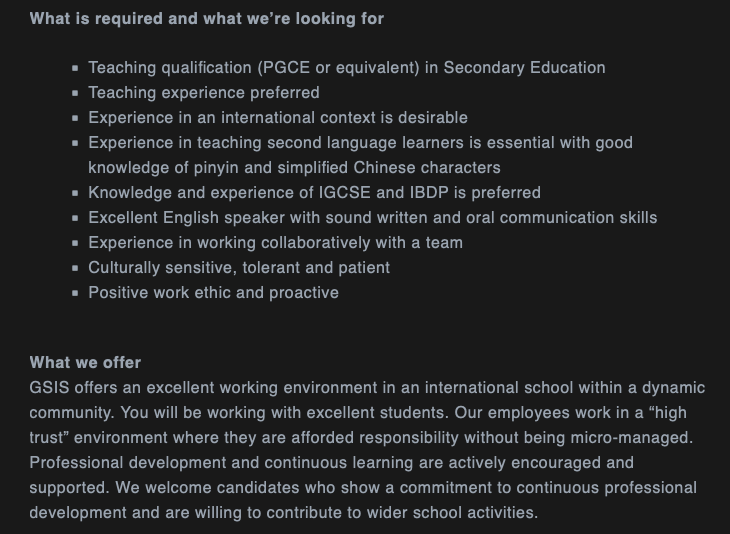Click the bullet marker before Teaching qualification
This screenshot has width=730, height=534.
pos(75,68)
